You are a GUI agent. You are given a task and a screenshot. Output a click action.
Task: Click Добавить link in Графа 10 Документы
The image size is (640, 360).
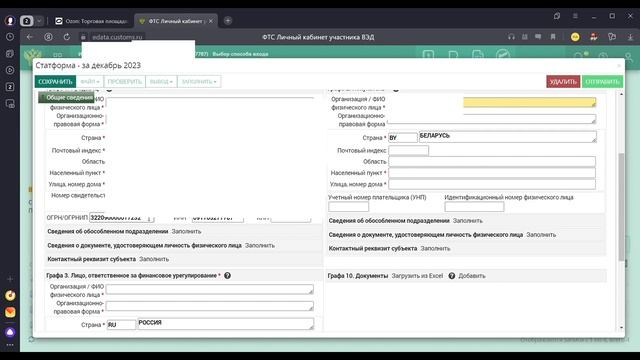(x=472, y=276)
